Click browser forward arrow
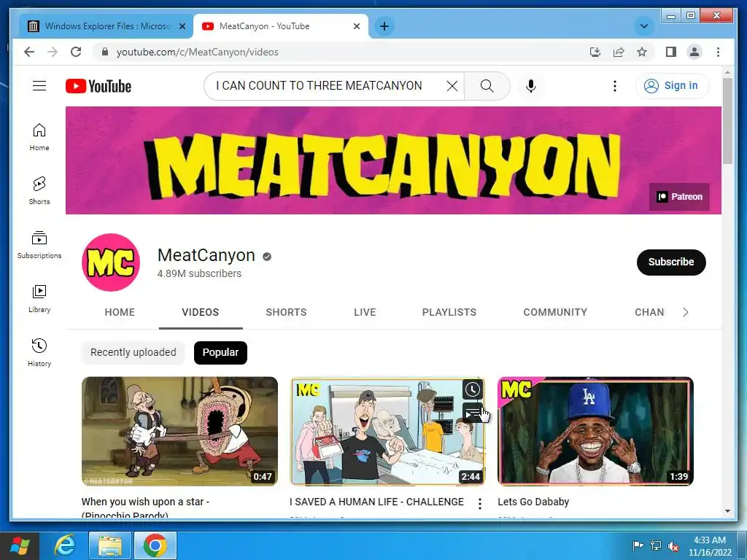This screenshot has height=560, width=747. pos(53,52)
